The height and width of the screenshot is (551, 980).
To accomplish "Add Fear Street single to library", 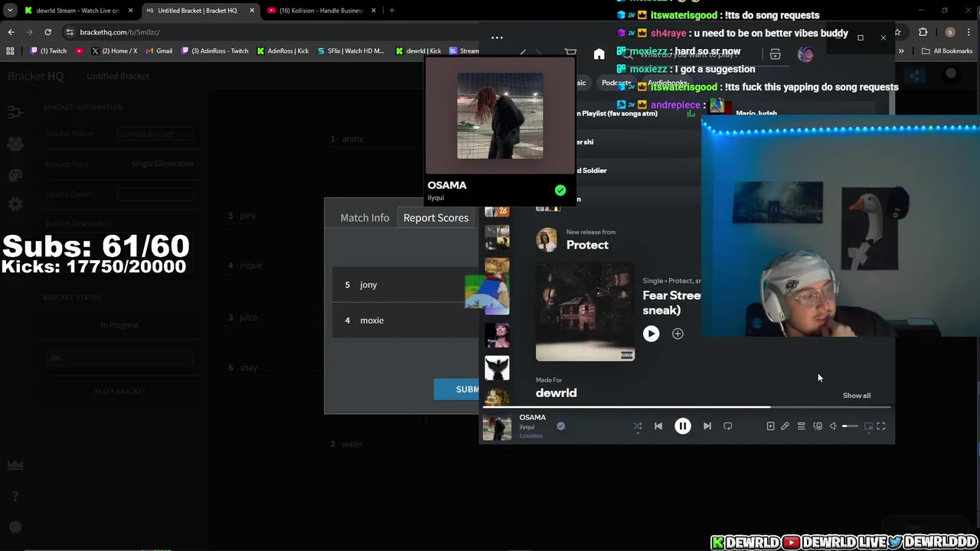I will (678, 334).
